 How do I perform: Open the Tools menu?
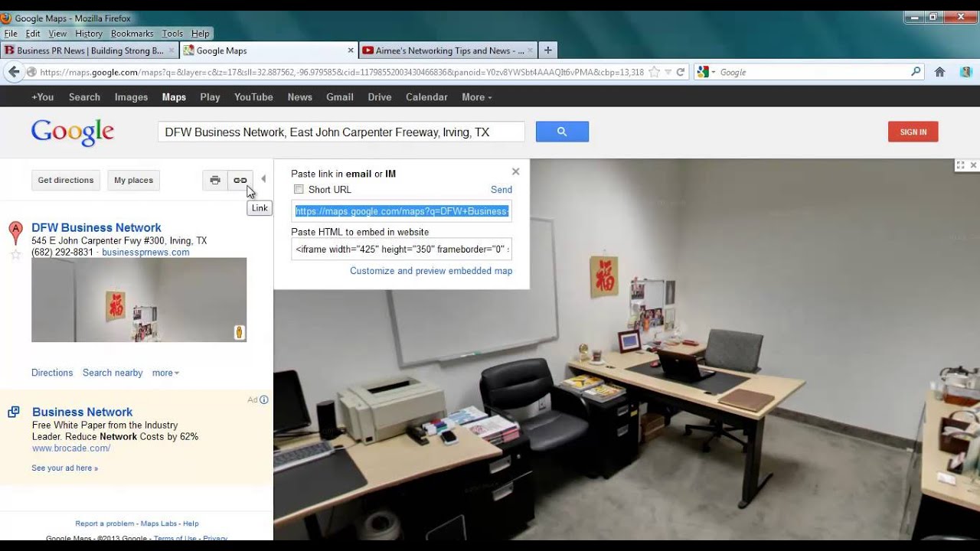click(x=172, y=34)
